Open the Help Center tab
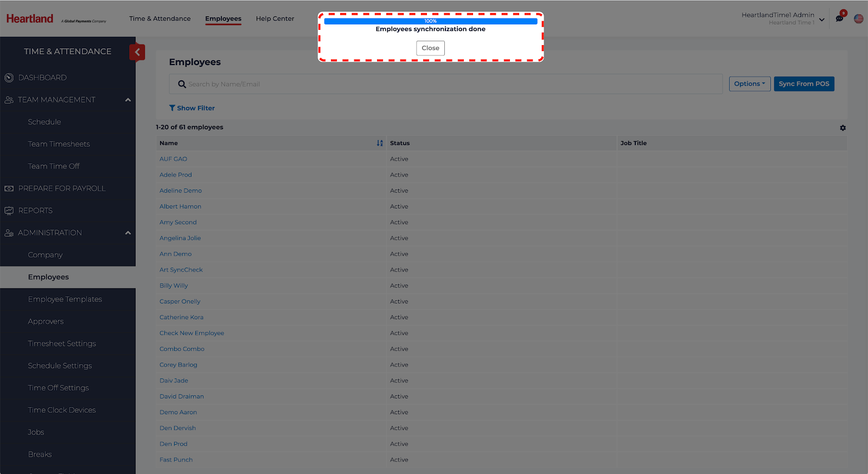 pyautogui.click(x=275, y=18)
